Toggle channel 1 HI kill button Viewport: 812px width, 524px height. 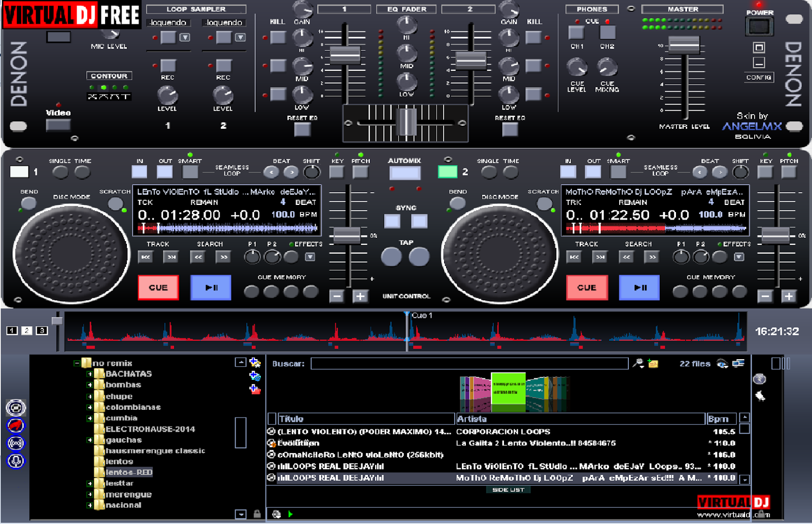pos(278,37)
